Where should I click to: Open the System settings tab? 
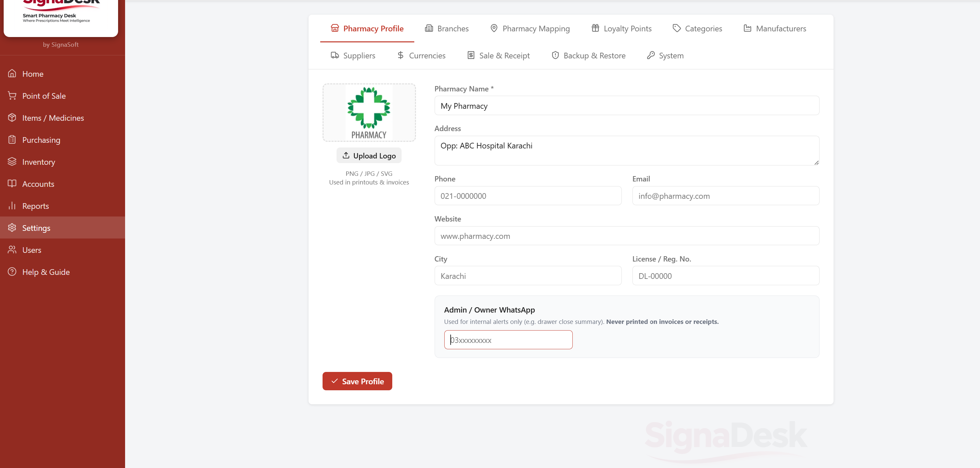click(x=665, y=56)
